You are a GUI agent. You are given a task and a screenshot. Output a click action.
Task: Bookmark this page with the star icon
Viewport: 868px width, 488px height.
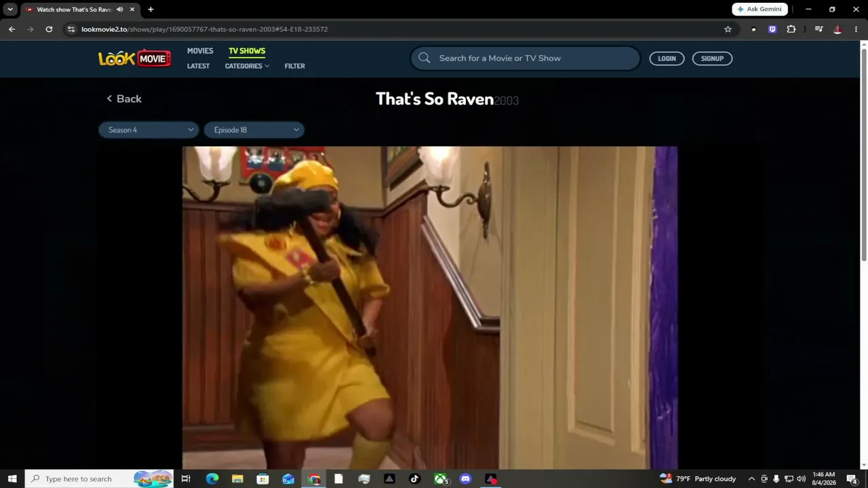point(728,29)
